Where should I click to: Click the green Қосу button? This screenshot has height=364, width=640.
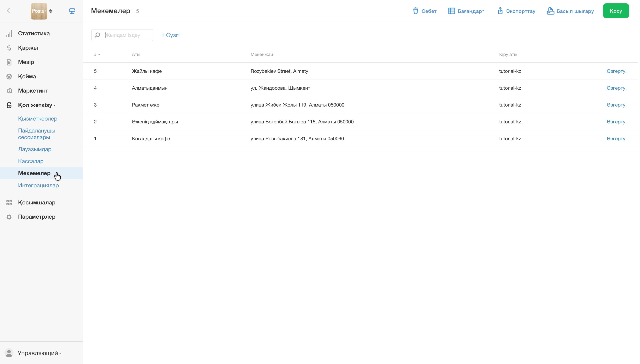[x=616, y=11]
